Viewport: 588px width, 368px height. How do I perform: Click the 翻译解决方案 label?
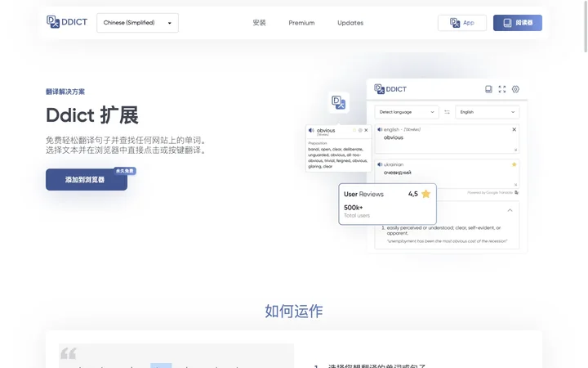tap(65, 92)
